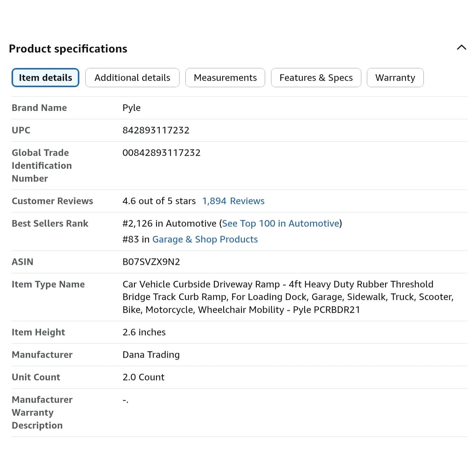Click the Best Sellers Rank label
This screenshot has height=476, width=476.
point(50,223)
